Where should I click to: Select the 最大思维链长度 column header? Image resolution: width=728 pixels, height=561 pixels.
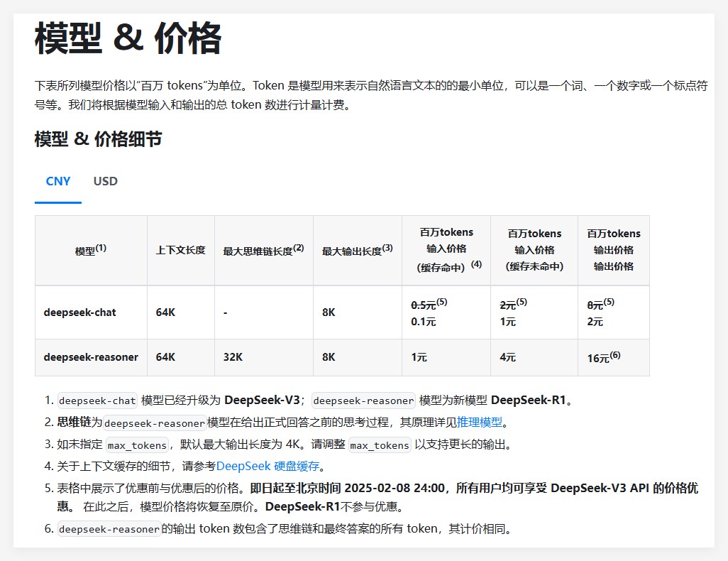264,250
